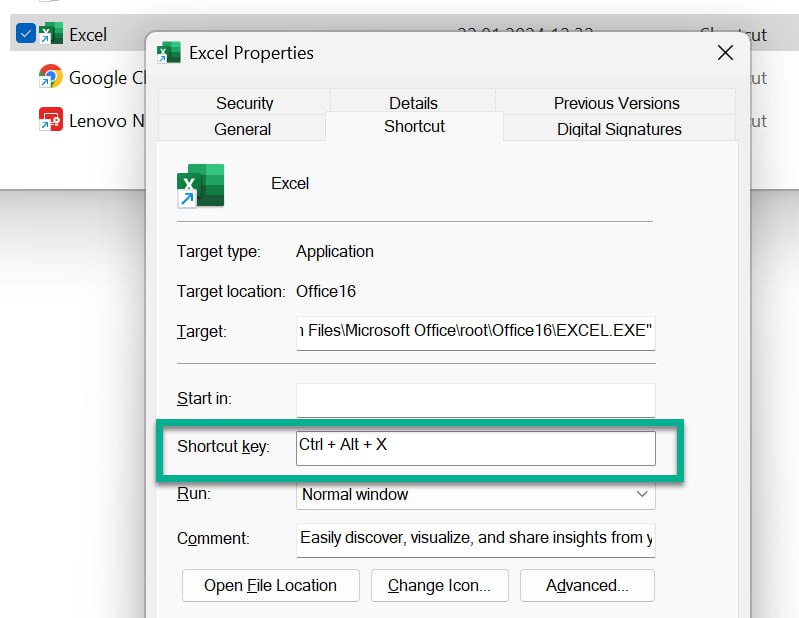Open the Run window mode dropdown
The width and height of the screenshot is (799, 618).
click(x=475, y=494)
